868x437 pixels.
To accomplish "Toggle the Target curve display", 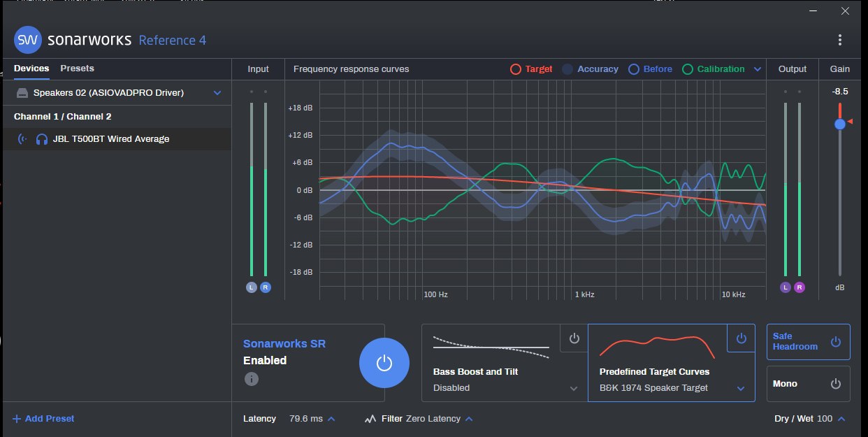I will [x=531, y=69].
